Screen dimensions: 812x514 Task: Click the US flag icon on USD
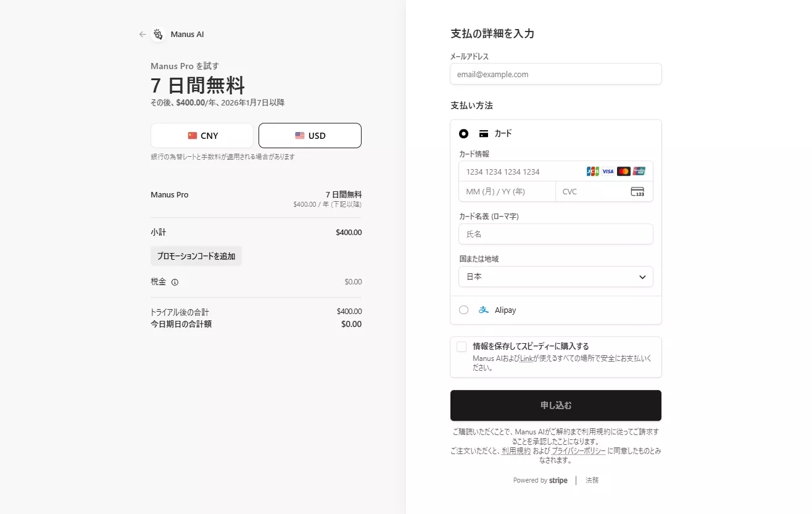(x=300, y=136)
